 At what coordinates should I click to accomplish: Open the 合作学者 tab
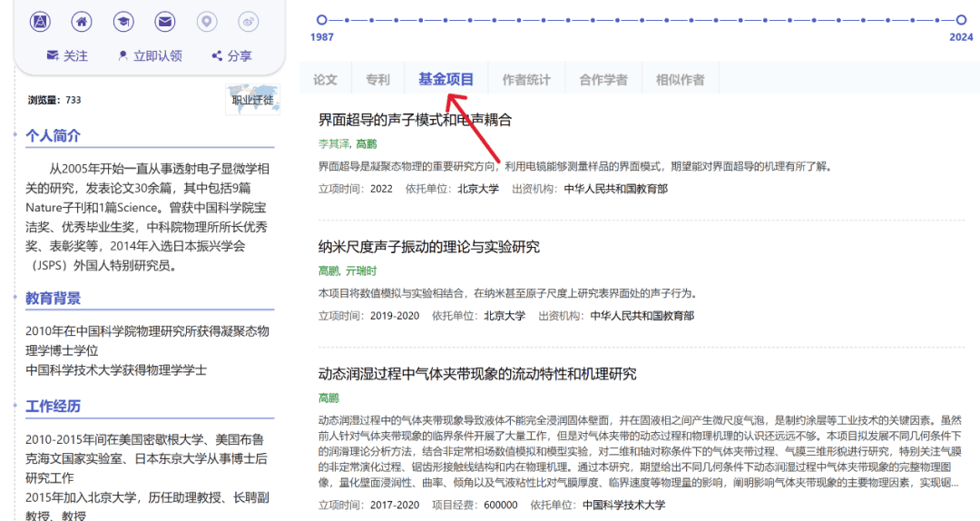pyautogui.click(x=603, y=80)
